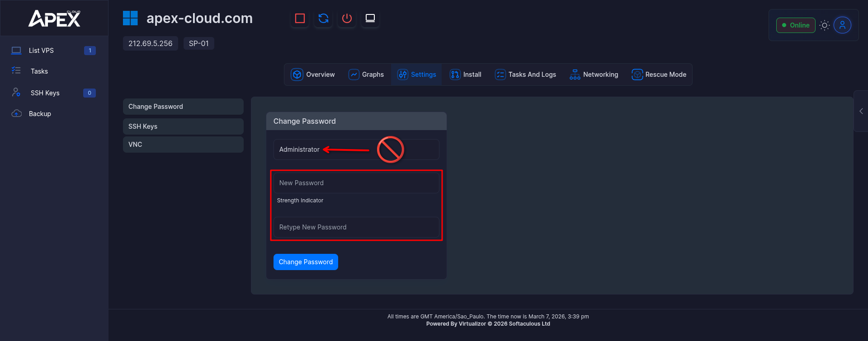Open the Overview tab
The width and height of the screenshot is (868, 341).
click(x=313, y=75)
